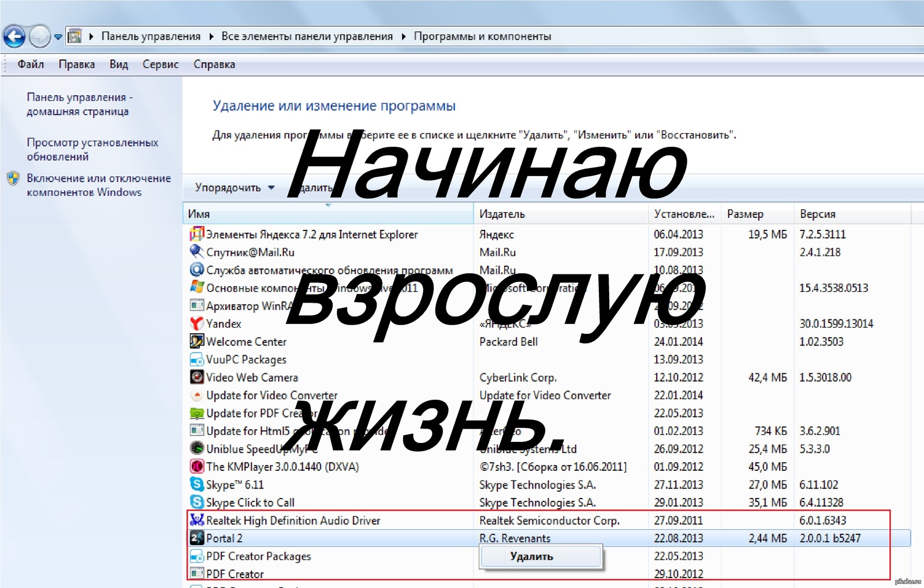
Task: Choose Удалить in the context menu
Action: (531, 556)
